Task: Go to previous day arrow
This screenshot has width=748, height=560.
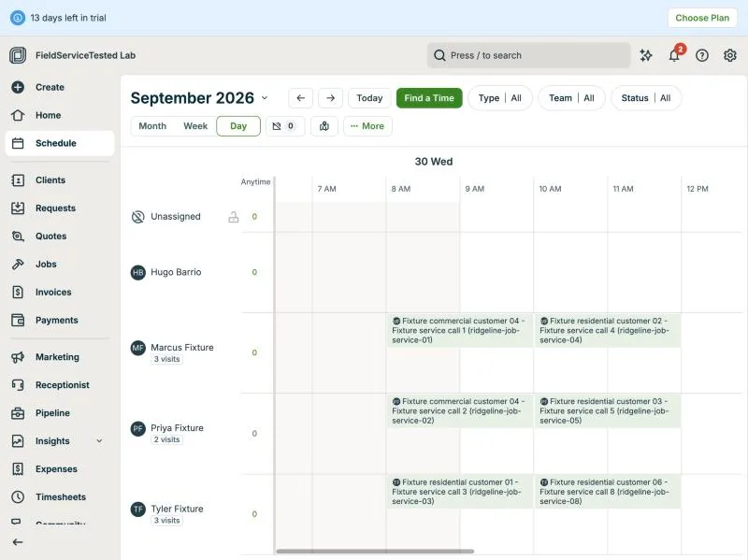Action: (300, 98)
